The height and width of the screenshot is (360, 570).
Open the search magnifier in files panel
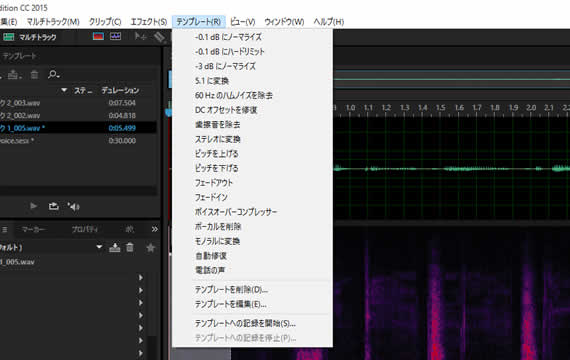(x=53, y=75)
